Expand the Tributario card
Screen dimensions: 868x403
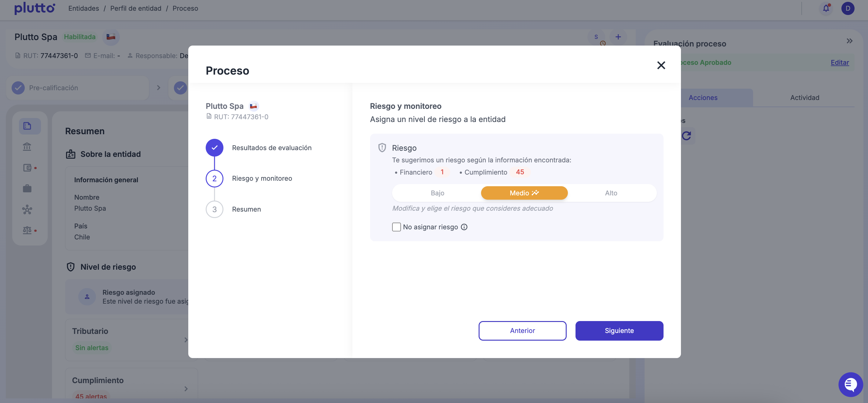click(186, 340)
